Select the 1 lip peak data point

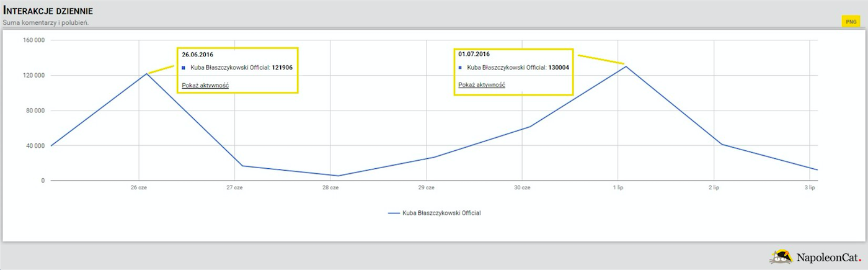coord(626,66)
